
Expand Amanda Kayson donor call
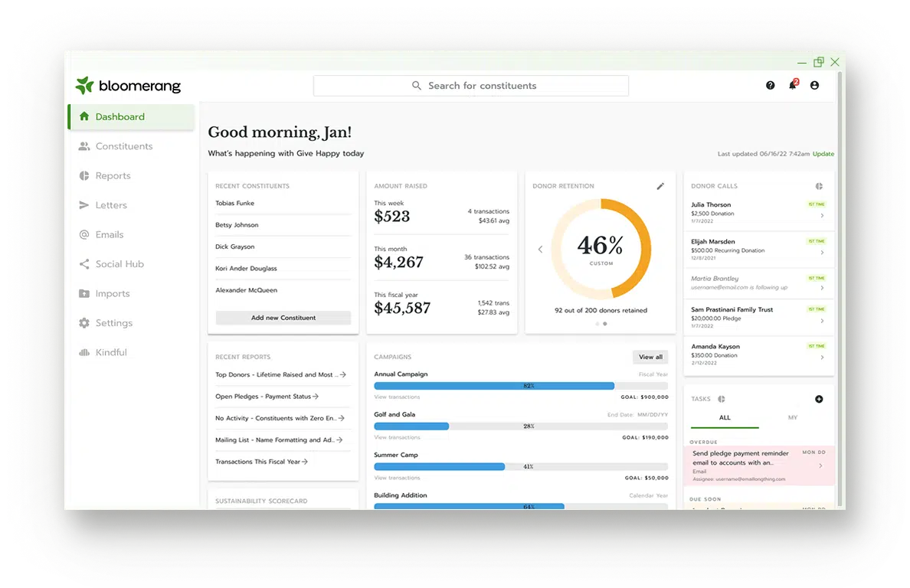823,358
